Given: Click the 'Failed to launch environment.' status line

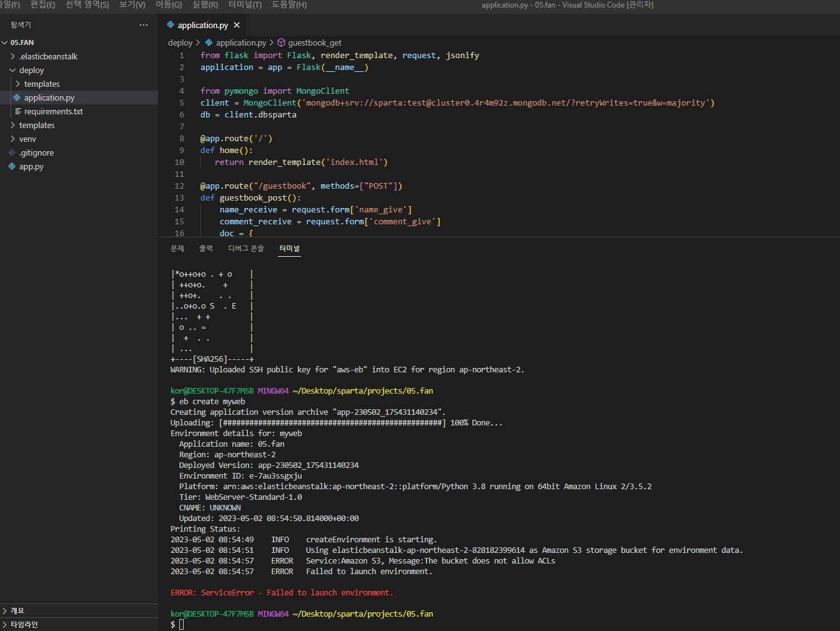Looking at the screenshot, I should [369, 571].
